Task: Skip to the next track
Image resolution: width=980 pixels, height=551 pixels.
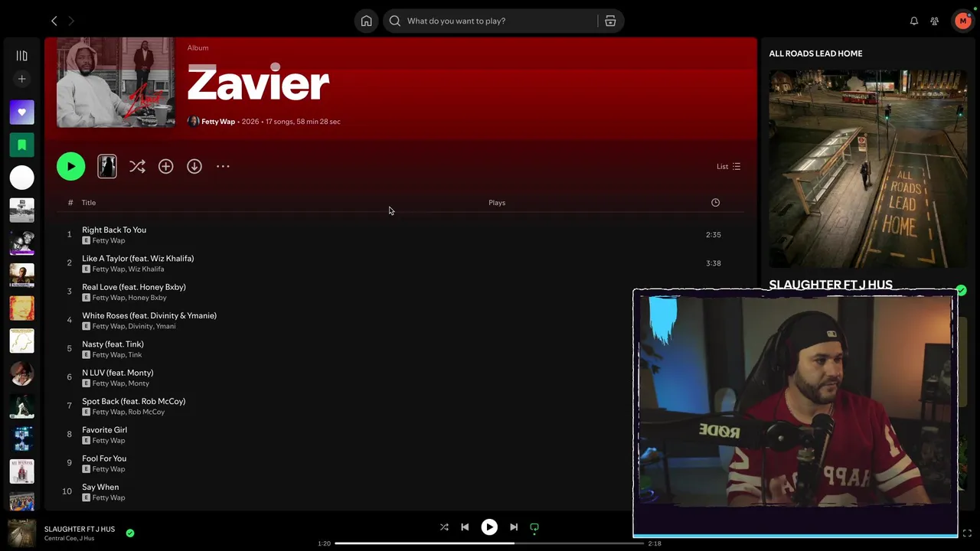Action: [514, 527]
